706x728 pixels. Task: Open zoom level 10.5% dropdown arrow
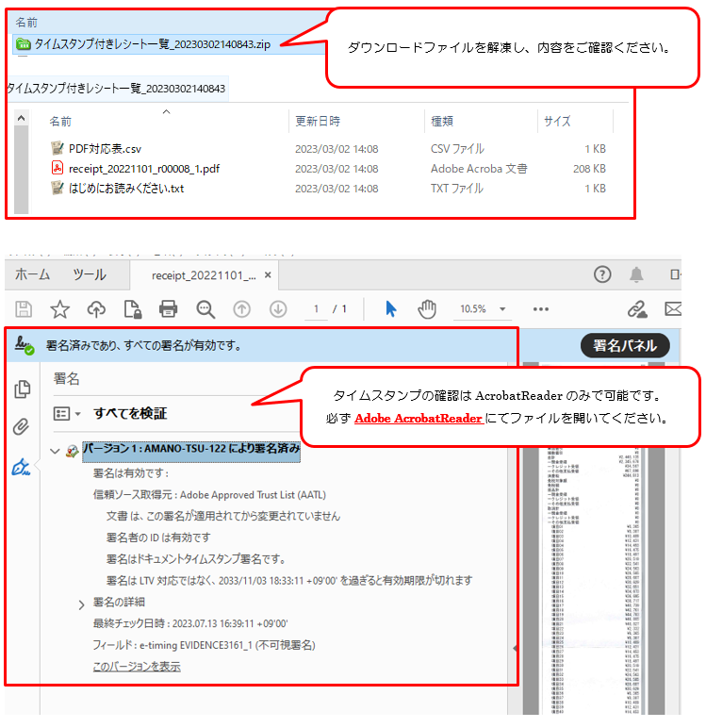coord(502,309)
